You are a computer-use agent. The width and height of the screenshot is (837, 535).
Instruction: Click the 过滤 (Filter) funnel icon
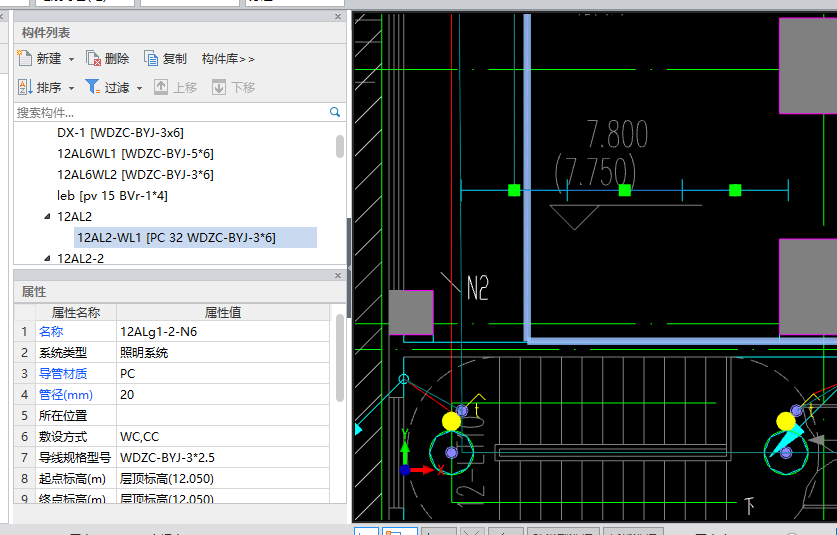(x=92, y=86)
